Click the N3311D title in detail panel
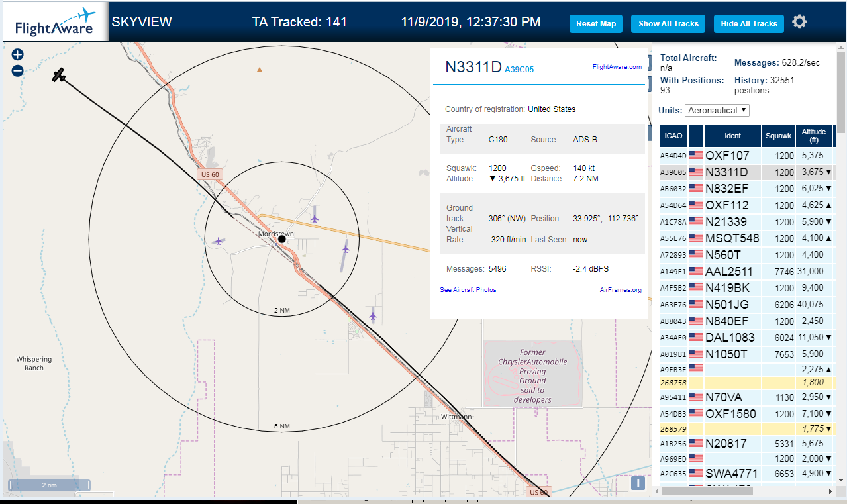847x504 pixels. pos(473,67)
